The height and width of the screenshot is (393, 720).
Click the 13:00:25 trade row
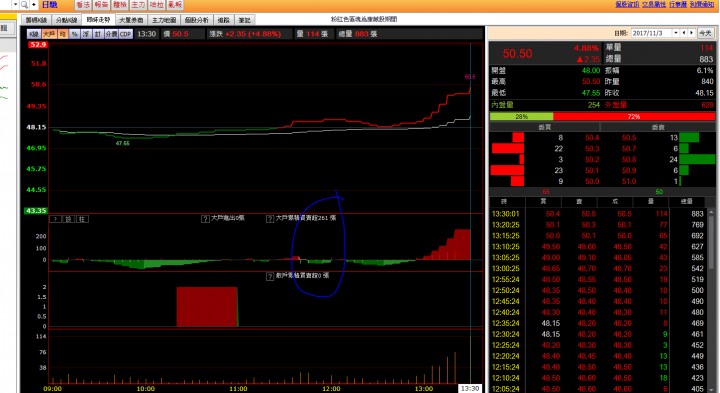(x=598, y=269)
